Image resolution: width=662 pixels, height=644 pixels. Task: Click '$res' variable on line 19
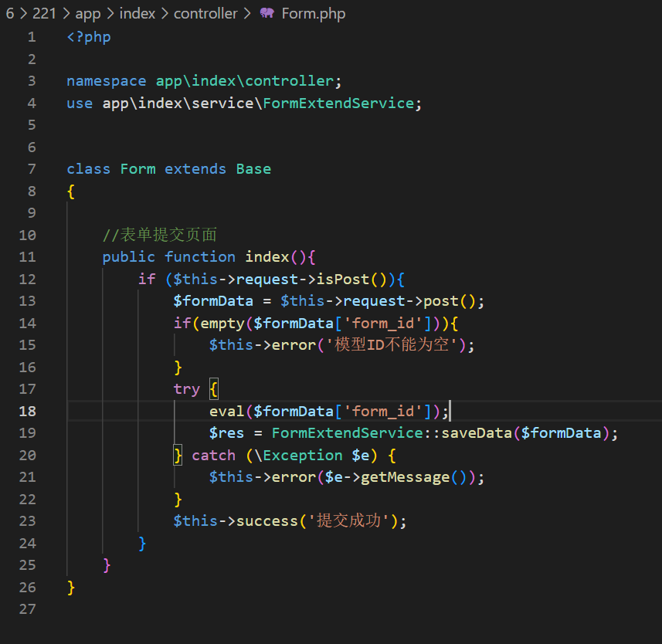pyautogui.click(x=227, y=433)
